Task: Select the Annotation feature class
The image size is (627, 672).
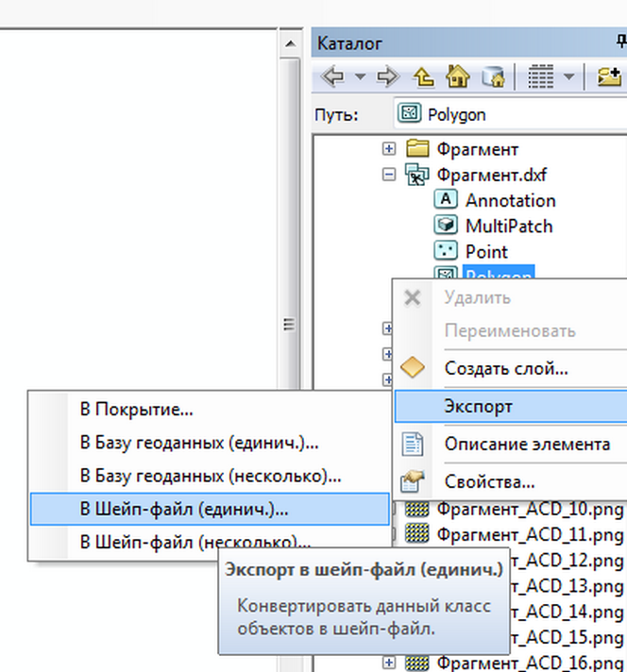Action: [510, 201]
